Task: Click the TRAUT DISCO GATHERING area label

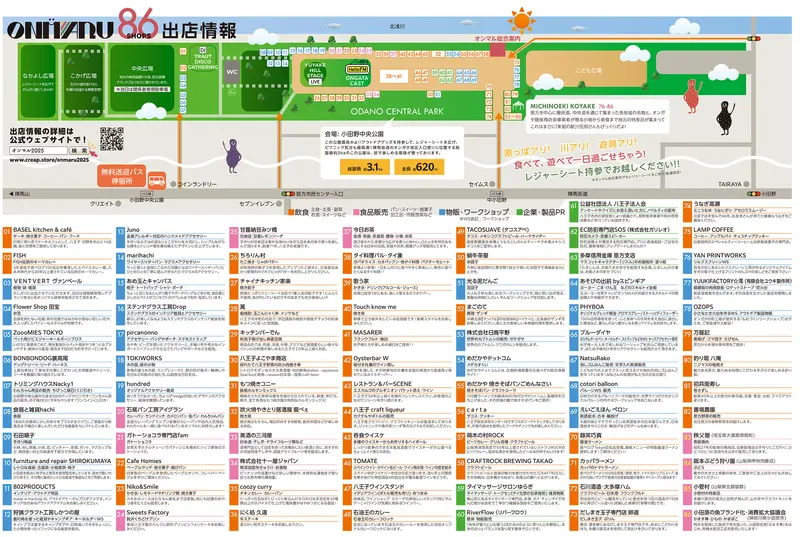Action: (203, 61)
